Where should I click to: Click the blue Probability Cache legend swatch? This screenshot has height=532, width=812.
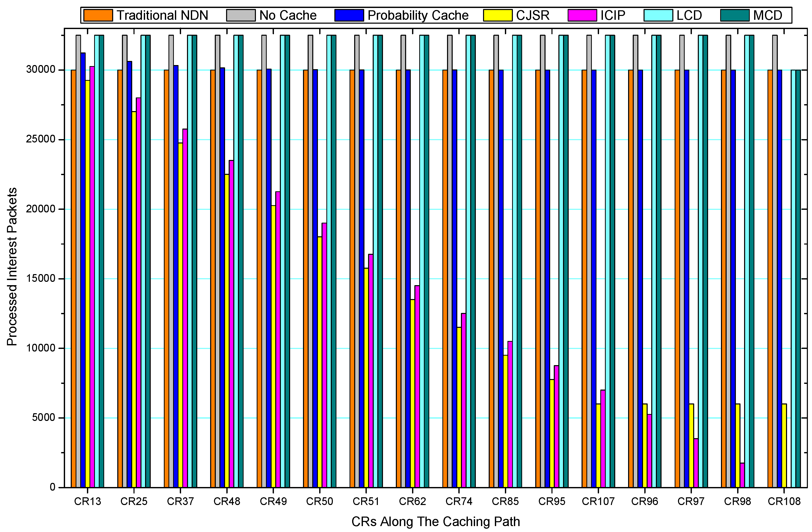coord(349,15)
